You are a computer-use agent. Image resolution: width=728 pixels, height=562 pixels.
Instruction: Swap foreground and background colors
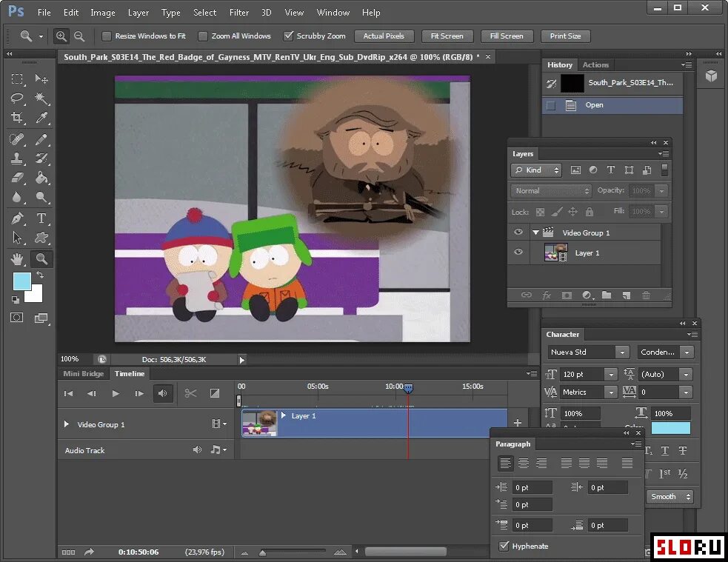41,275
